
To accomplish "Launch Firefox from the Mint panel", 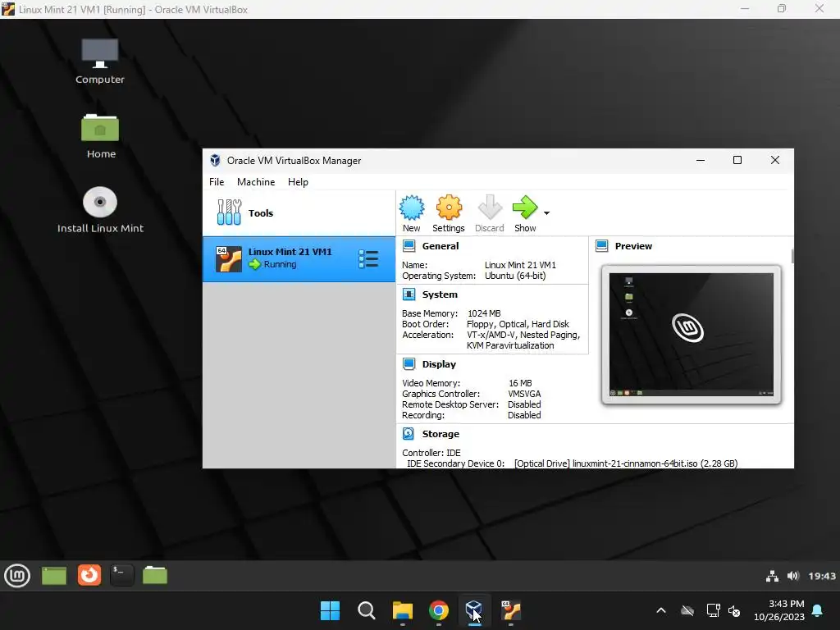I will point(89,575).
